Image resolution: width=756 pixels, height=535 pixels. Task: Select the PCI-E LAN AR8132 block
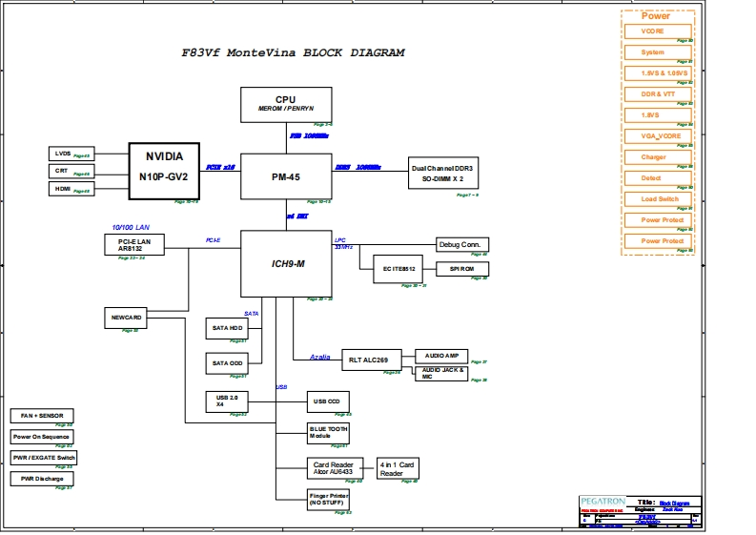pos(133,245)
